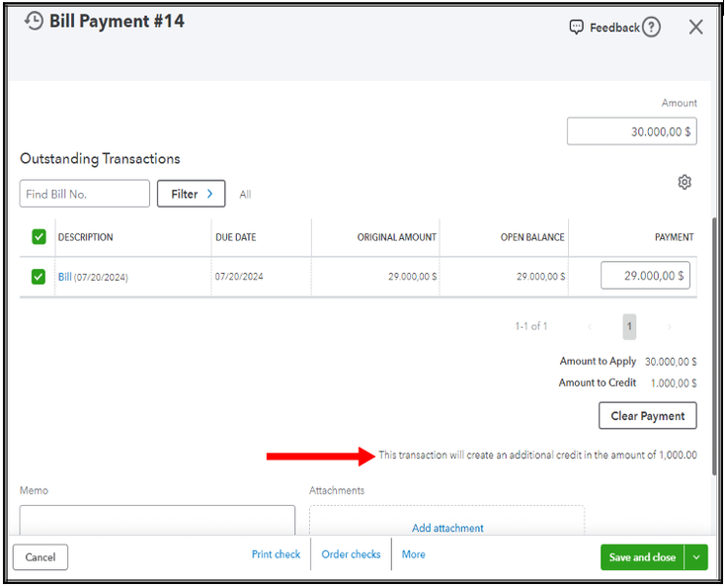Open the More menu in footer

coord(413,554)
